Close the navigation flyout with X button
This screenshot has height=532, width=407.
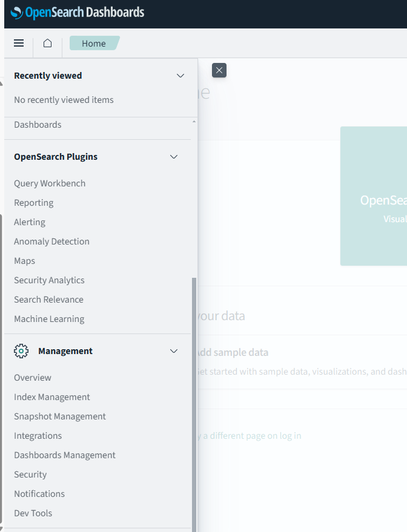tap(219, 70)
